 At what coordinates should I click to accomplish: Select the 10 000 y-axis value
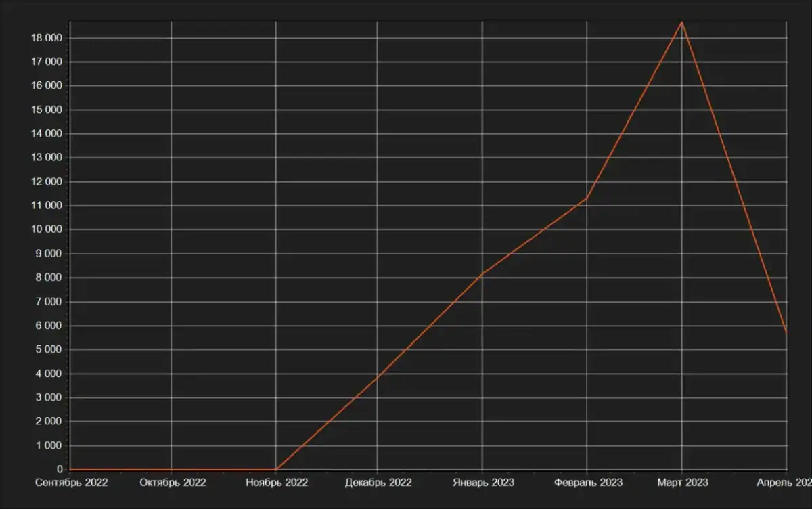click(47, 230)
